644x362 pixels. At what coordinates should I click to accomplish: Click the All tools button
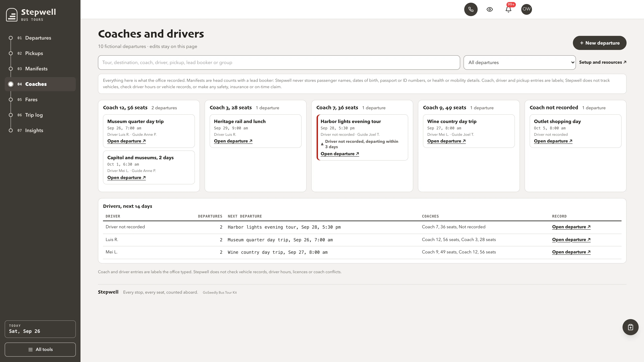pos(40,349)
